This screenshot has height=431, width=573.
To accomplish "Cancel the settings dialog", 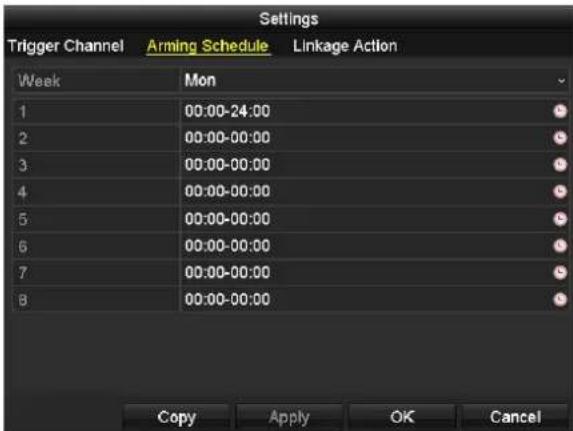I will click(515, 417).
